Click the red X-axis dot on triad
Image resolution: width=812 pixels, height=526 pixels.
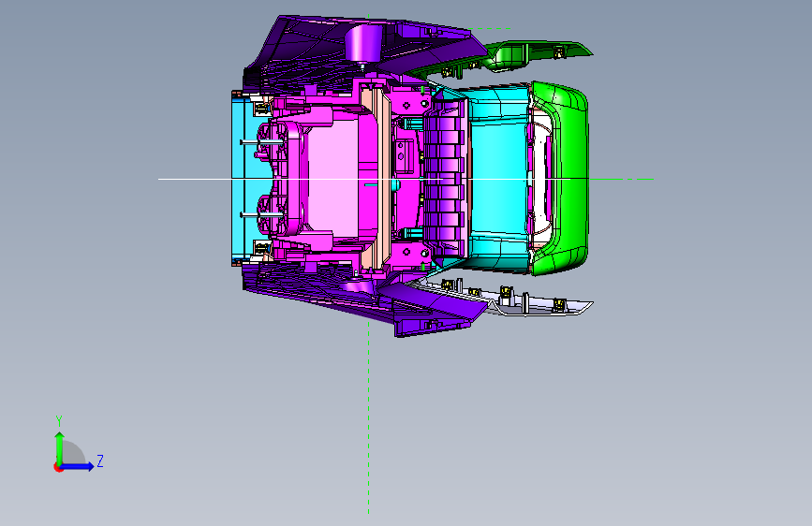57,467
